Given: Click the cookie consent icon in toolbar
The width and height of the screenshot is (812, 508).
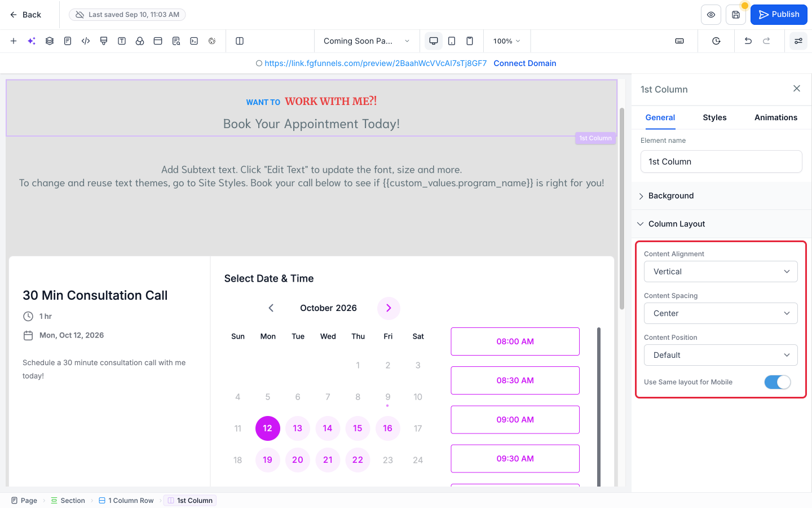Looking at the screenshot, I should (212, 41).
